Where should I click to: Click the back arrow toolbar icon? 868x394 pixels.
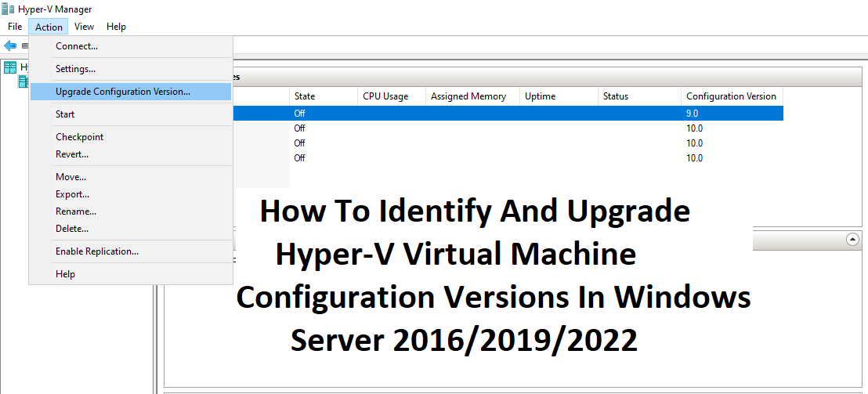point(10,45)
